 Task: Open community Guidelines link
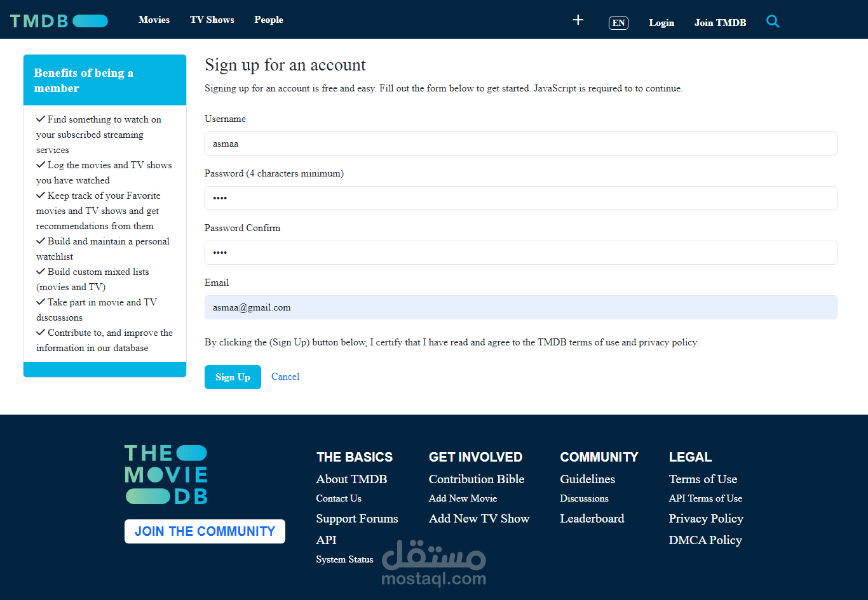point(587,479)
